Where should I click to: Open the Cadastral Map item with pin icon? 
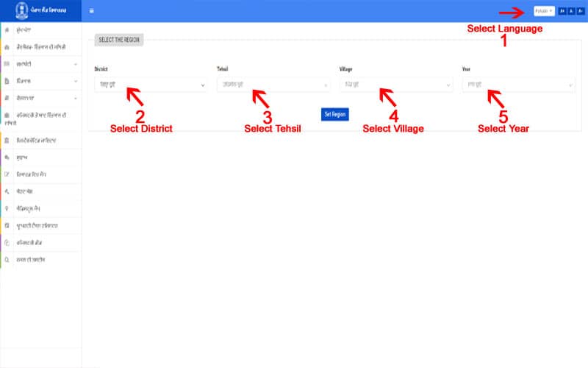click(41, 208)
